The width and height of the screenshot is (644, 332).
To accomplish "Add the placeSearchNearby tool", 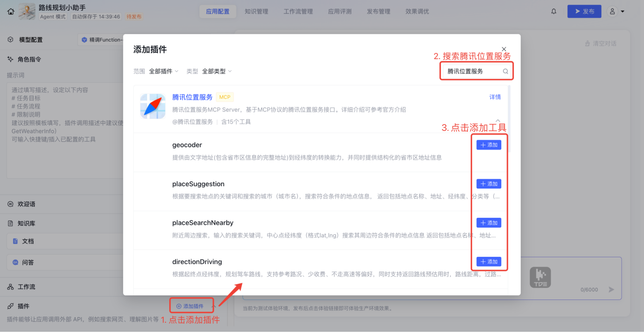I will (x=489, y=223).
